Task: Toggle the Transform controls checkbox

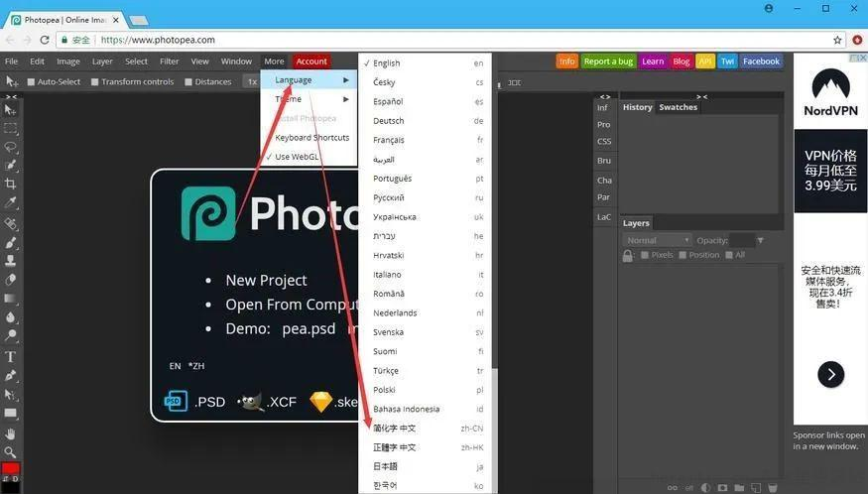Action: 94,82
